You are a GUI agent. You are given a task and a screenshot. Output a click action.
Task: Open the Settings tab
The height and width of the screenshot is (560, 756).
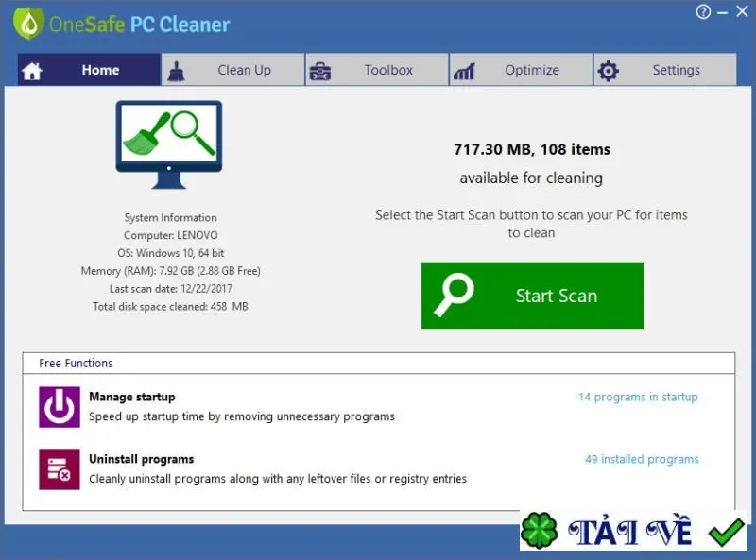tap(665, 70)
